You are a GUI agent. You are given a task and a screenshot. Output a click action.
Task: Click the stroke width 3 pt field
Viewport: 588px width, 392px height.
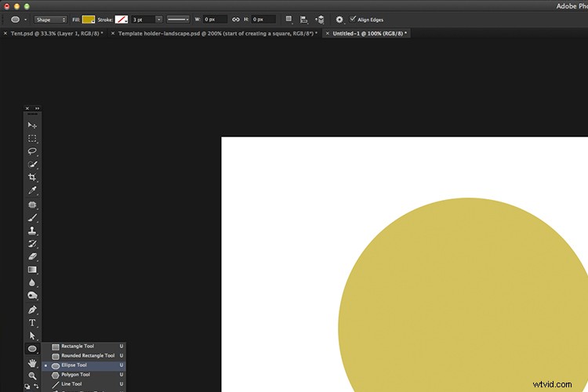[x=143, y=20]
